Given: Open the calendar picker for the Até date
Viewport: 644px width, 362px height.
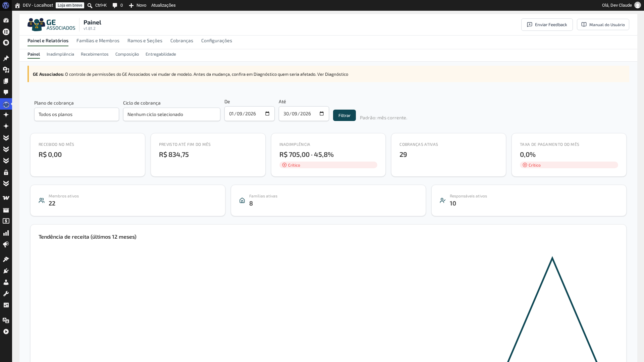Looking at the screenshot, I should click(322, 114).
